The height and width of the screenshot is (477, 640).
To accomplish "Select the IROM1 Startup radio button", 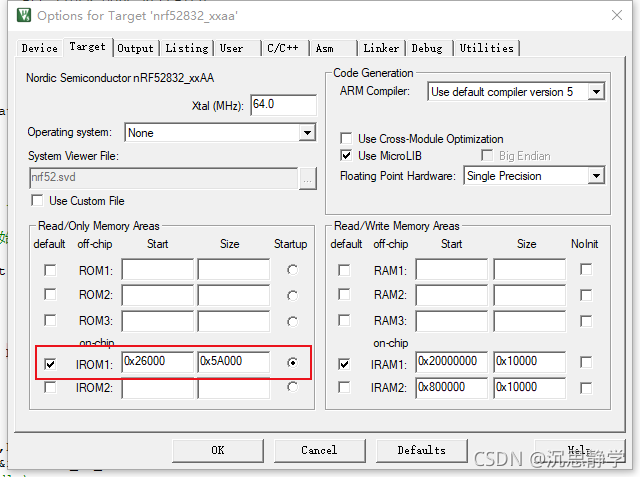I will [x=292, y=362].
